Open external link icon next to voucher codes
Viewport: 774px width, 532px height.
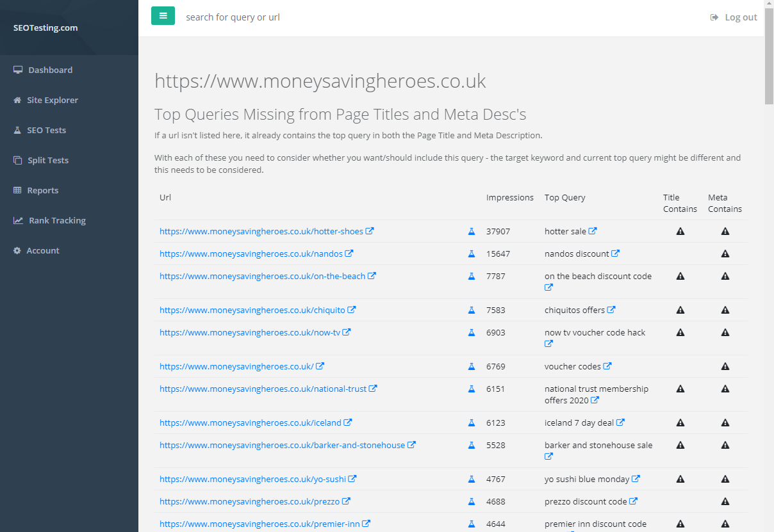(x=607, y=366)
